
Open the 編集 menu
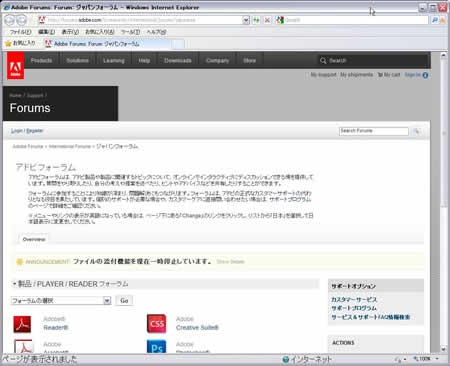tap(46, 32)
